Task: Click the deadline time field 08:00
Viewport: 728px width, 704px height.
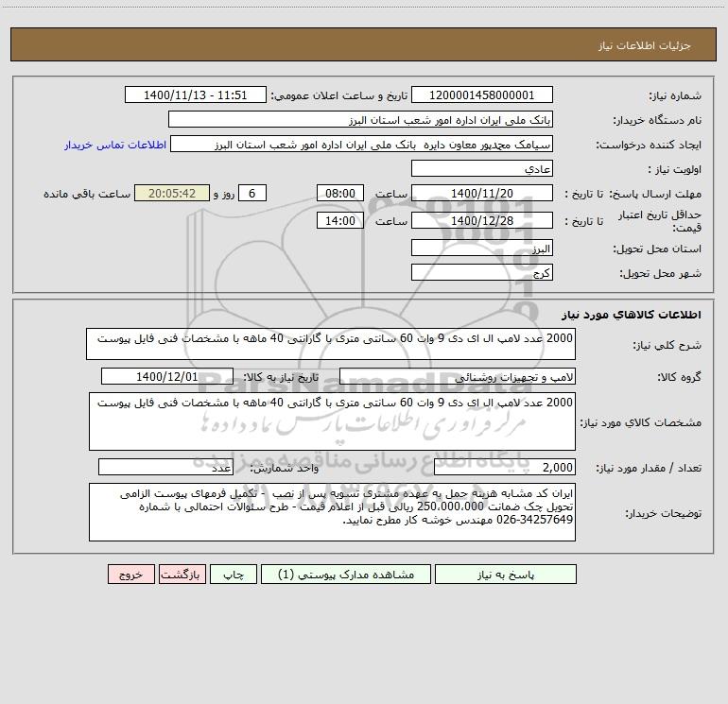Action: [339, 193]
